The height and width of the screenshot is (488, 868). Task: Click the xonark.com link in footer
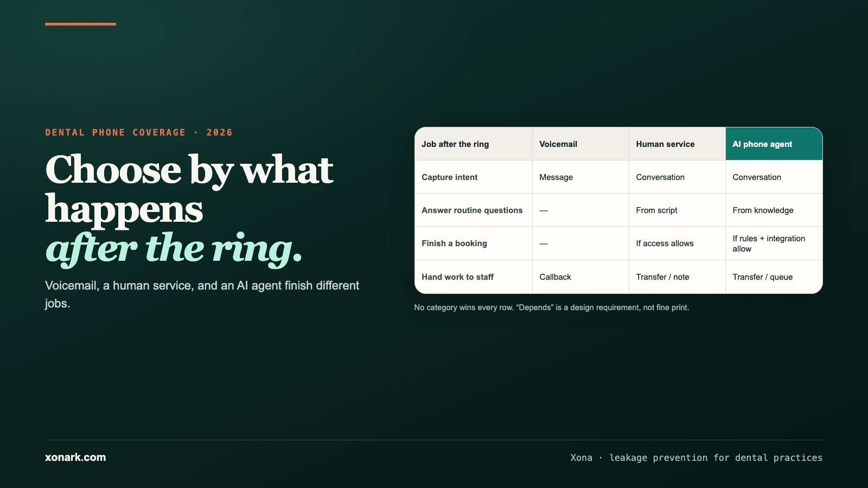pos(75,457)
